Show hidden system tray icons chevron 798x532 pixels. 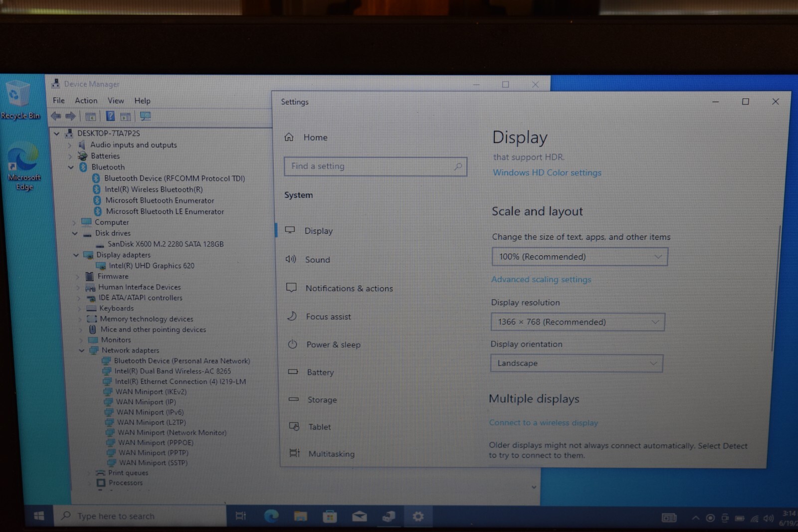tap(695, 518)
